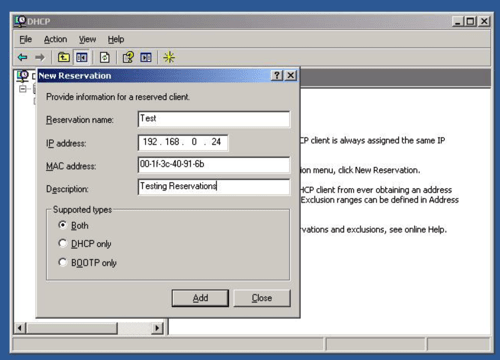500x360 pixels.
Task: Click the DHCP title bar application icon
Action: pyautogui.click(x=20, y=21)
